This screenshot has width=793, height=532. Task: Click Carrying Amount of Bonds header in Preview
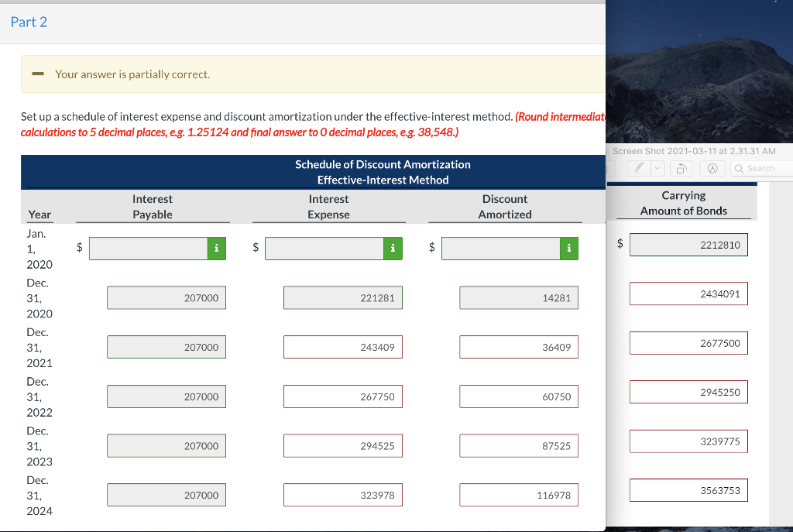pyautogui.click(x=684, y=203)
